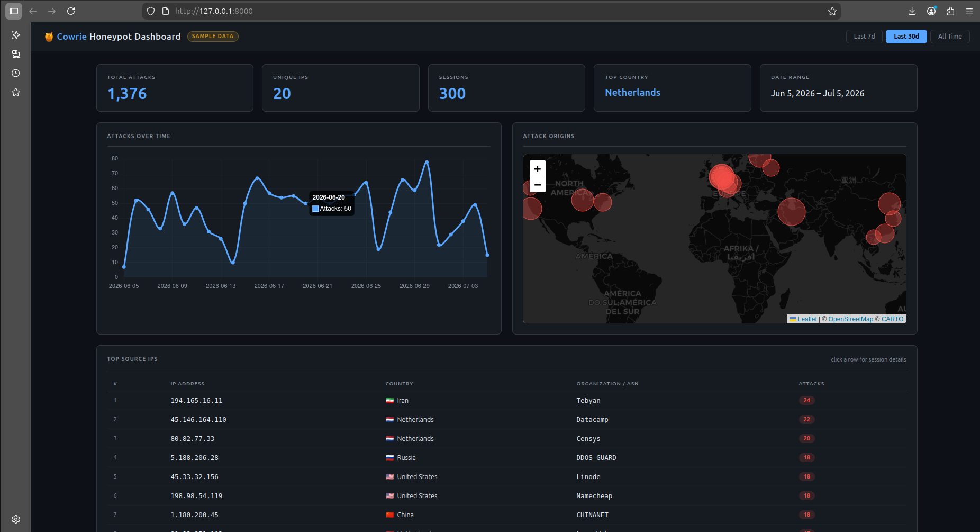Image resolution: width=980 pixels, height=532 pixels.
Task: Switch the time range to Last 7d
Action: point(864,37)
